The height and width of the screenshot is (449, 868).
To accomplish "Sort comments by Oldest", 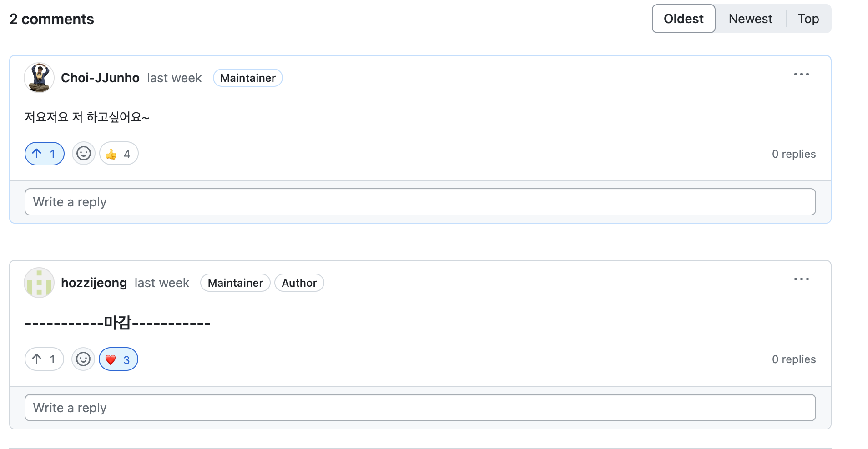I will pos(683,19).
